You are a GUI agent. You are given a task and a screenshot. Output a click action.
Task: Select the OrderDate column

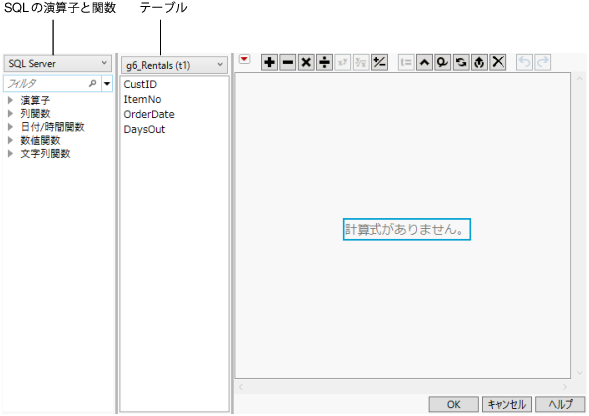coord(149,114)
